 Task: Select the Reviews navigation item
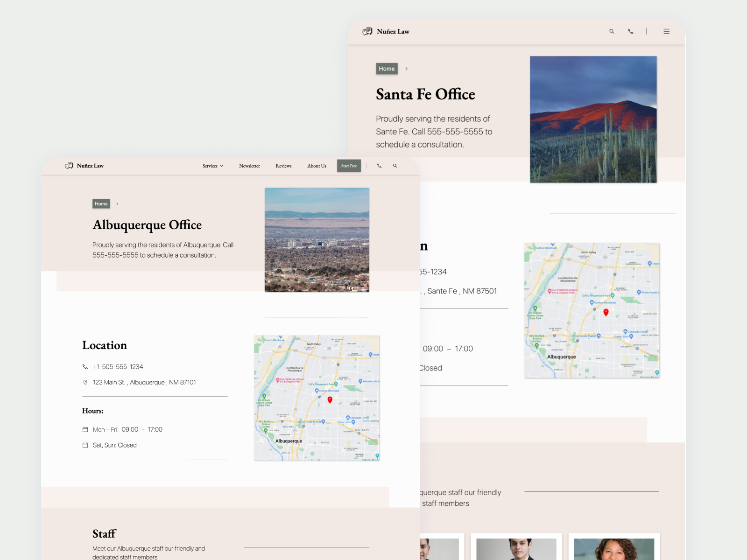pyautogui.click(x=283, y=166)
